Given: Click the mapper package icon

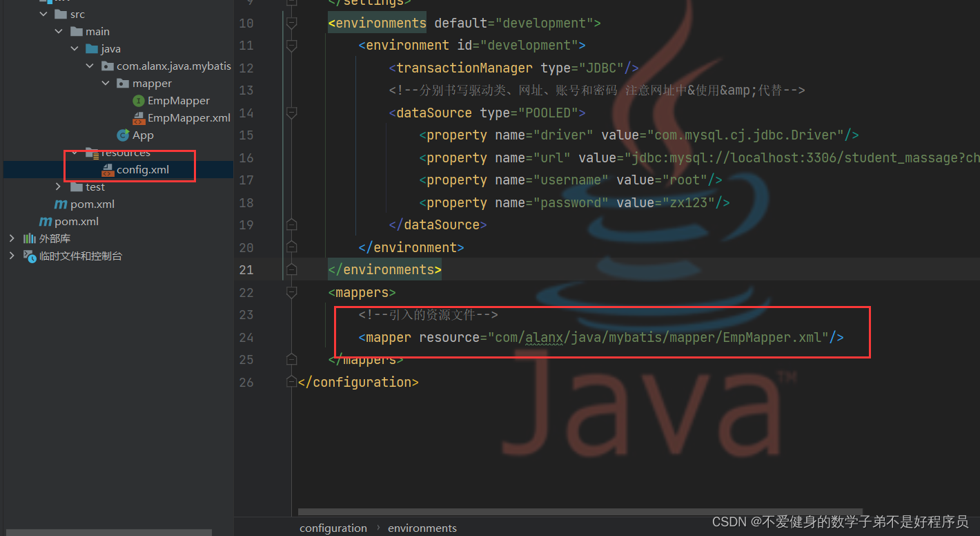Looking at the screenshot, I should 123,84.
